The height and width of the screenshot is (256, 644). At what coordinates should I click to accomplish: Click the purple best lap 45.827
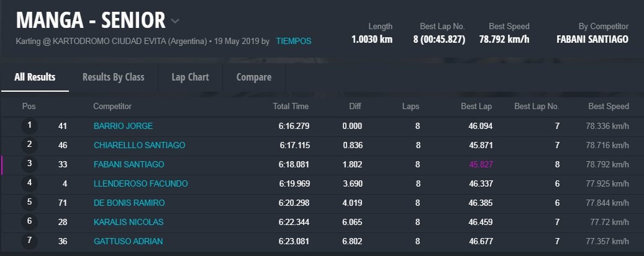pos(480,164)
